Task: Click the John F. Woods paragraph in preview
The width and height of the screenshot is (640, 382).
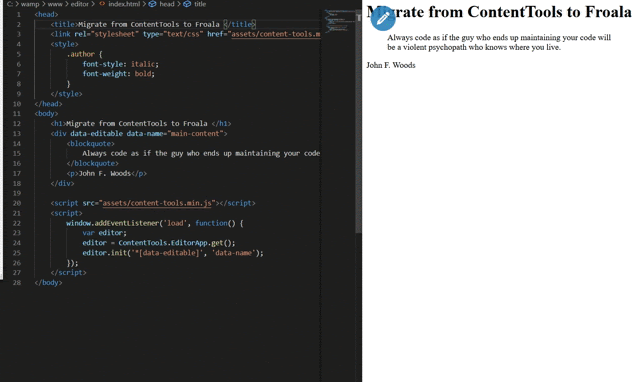Action: click(x=391, y=65)
